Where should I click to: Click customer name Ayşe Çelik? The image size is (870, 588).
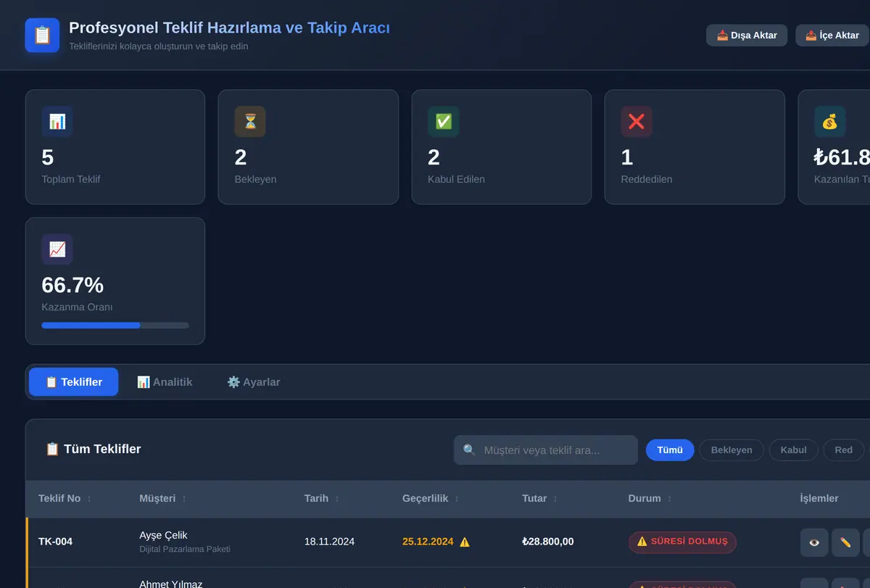tap(163, 536)
